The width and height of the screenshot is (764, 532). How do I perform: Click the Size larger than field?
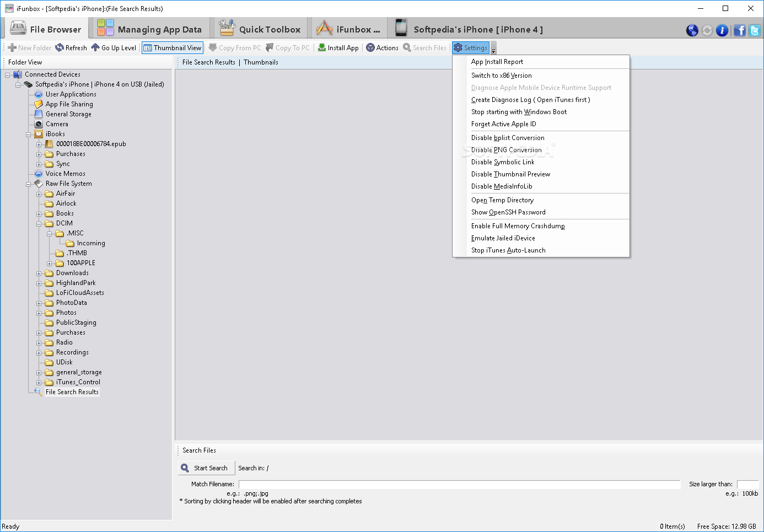(748, 484)
